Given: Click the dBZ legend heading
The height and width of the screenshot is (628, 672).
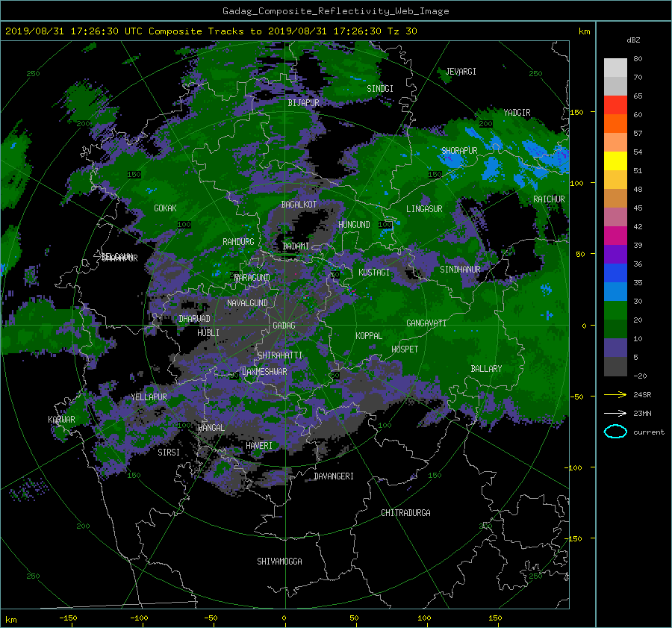Looking at the screenshot, I should coord(633,40).
